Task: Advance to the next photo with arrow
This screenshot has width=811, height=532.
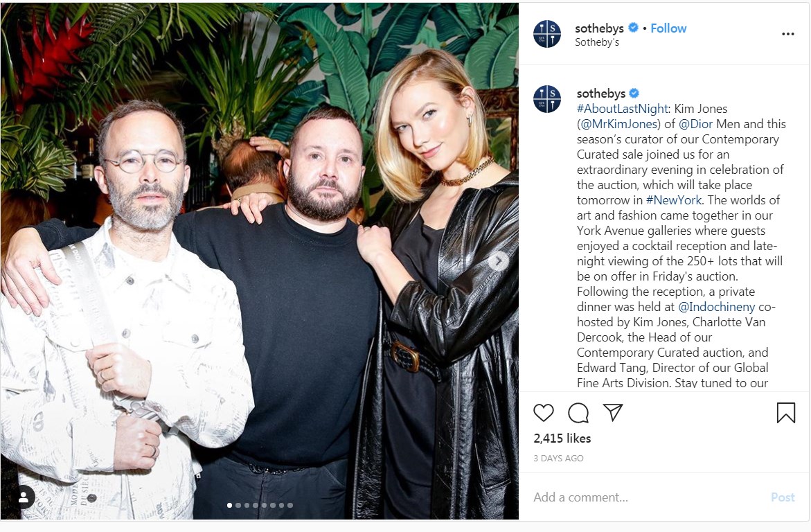Action: (x=499, y=261)
